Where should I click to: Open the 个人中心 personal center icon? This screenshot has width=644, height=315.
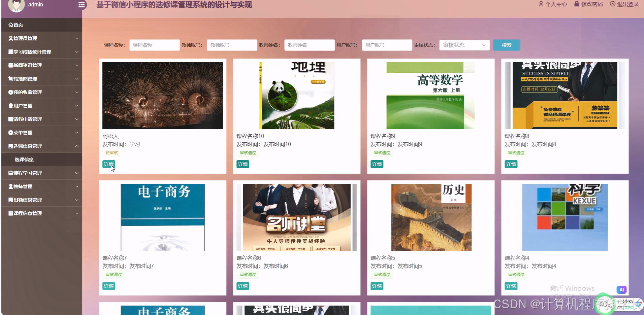point(542,4)
